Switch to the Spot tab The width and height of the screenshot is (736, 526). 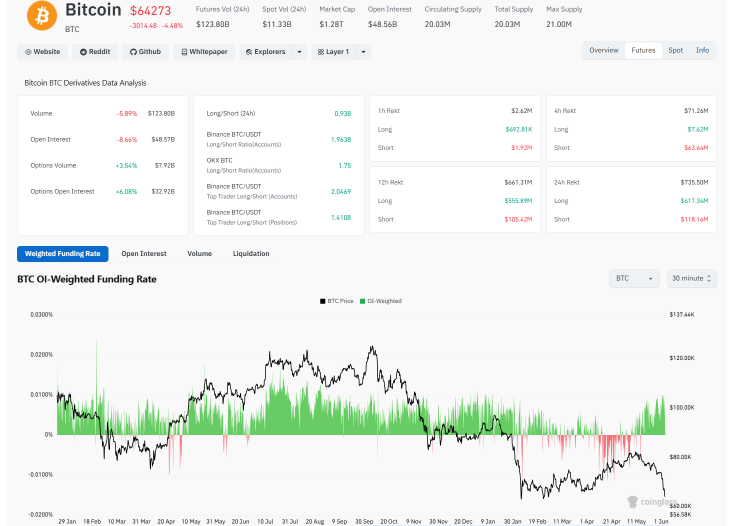click(675, 50)
